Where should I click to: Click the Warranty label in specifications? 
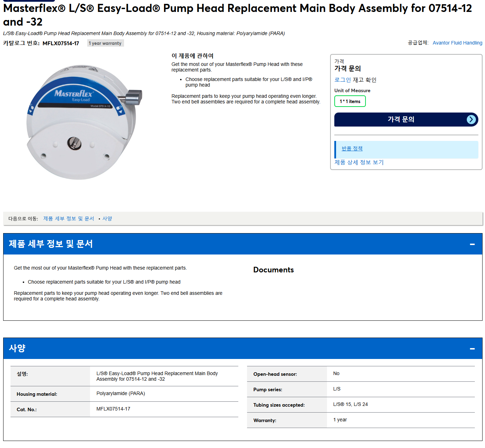click(265, 421)
